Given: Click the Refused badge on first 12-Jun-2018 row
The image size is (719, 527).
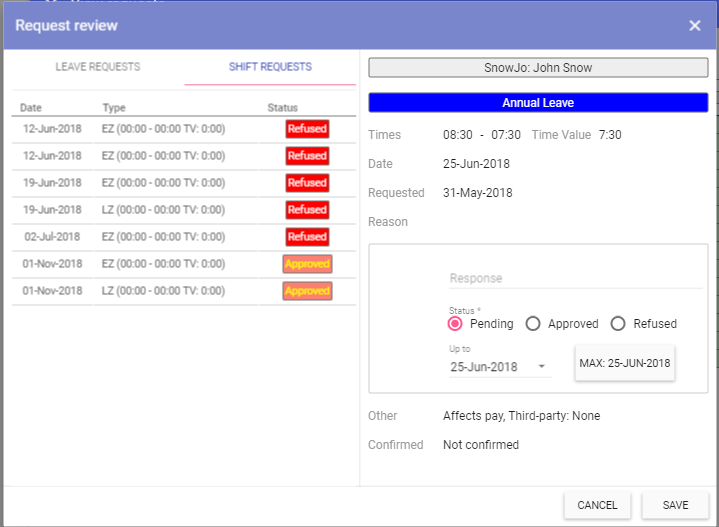Looking at the screenshot, I should pyautogui.click(x=307, y=129).
